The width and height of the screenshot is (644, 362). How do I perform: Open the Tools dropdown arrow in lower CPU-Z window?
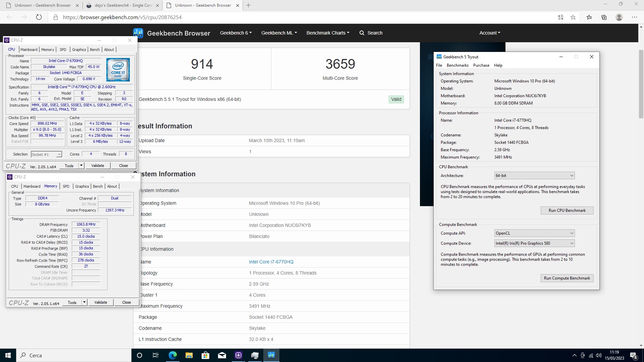[84, 302]
